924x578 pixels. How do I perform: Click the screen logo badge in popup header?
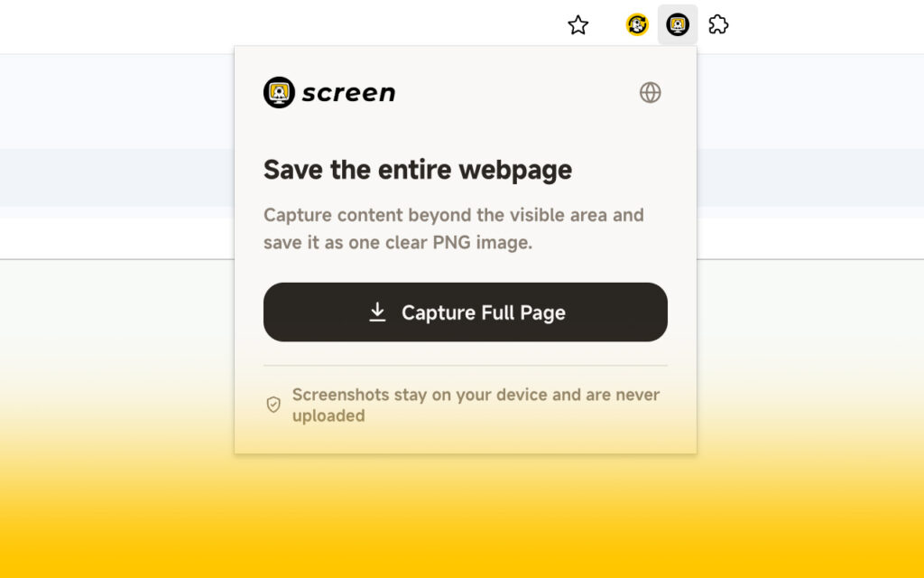click(x=280, y=93)
